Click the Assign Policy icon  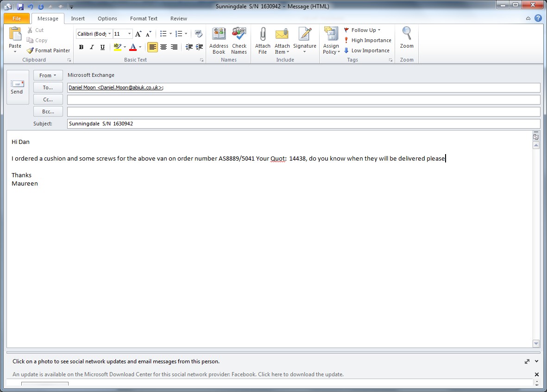tap(331, 34)
